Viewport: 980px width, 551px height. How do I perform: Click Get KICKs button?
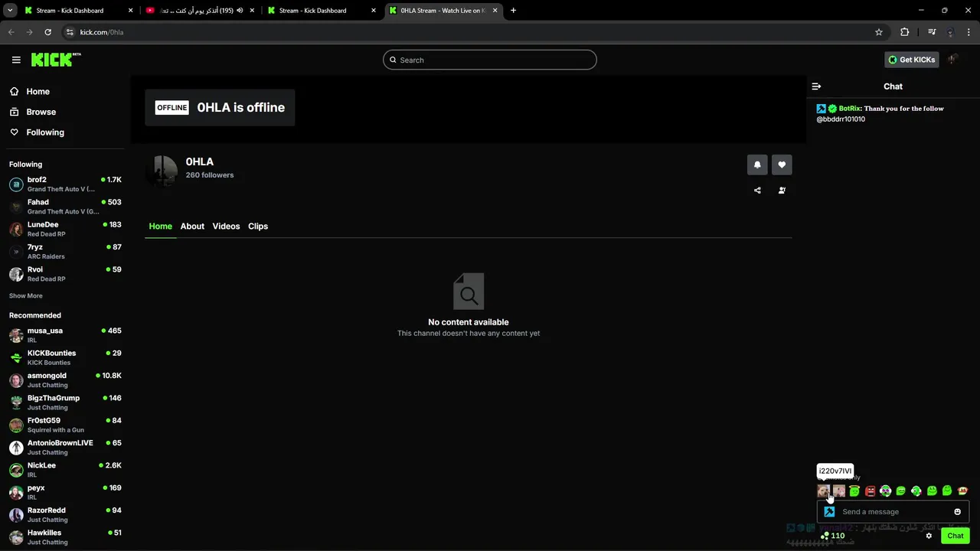[911, 60]
